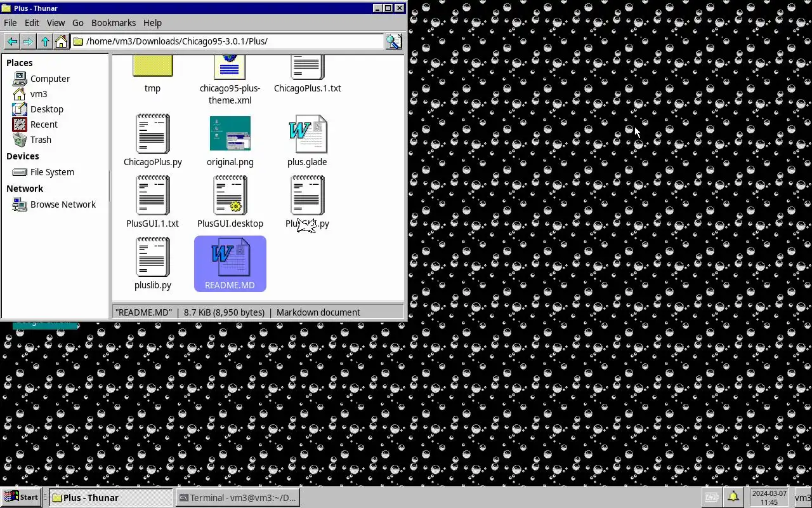Image resolution: width=812 pixels, height=508 pixels.
Task: Select the PlusGUI.1.txt file icon
Action: pyautogui.click(x=152, y=195)
